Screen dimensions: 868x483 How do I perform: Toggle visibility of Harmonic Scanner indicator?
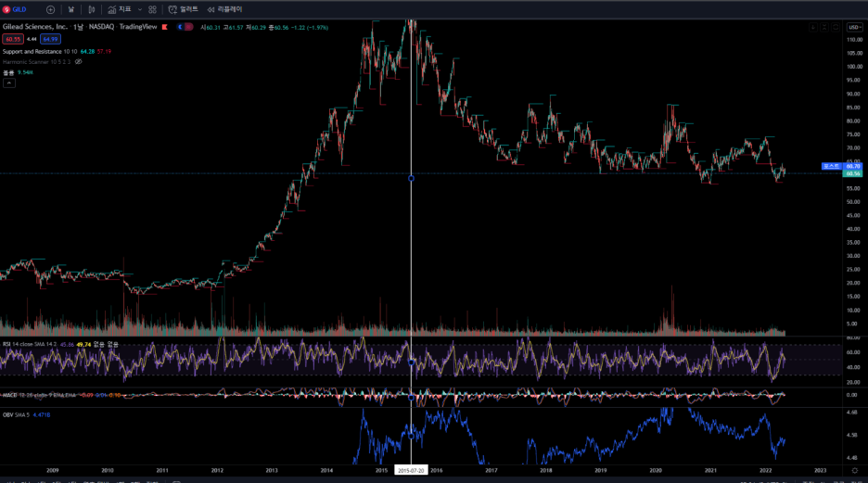click(79, 62)
